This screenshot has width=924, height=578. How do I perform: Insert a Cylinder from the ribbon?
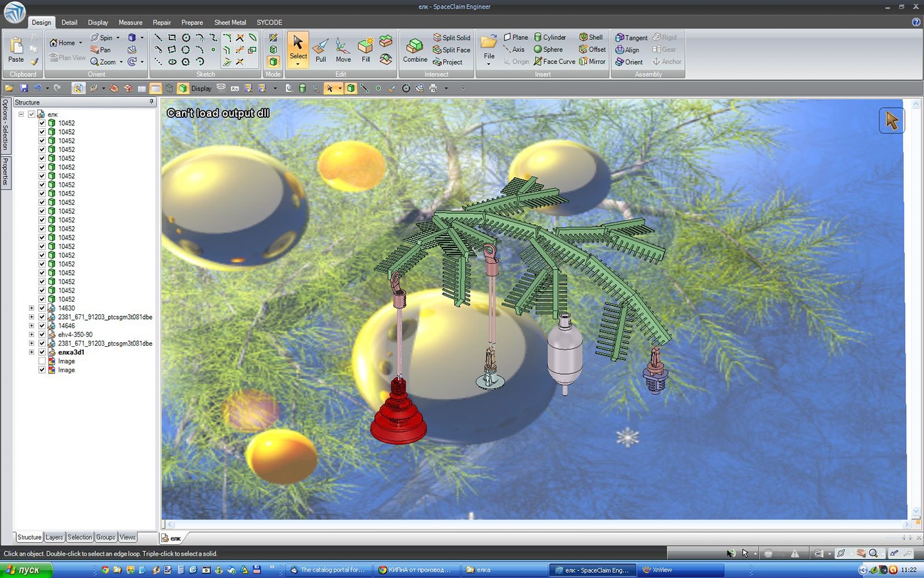pyautogui.click(x=549, y=37)
